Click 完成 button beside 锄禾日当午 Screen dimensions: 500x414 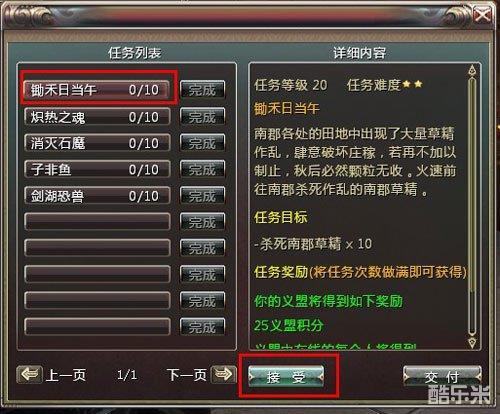[202, 90]
